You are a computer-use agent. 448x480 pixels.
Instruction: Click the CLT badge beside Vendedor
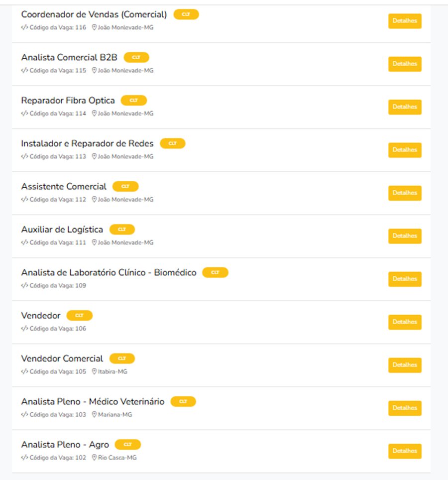tap(79, 315)
